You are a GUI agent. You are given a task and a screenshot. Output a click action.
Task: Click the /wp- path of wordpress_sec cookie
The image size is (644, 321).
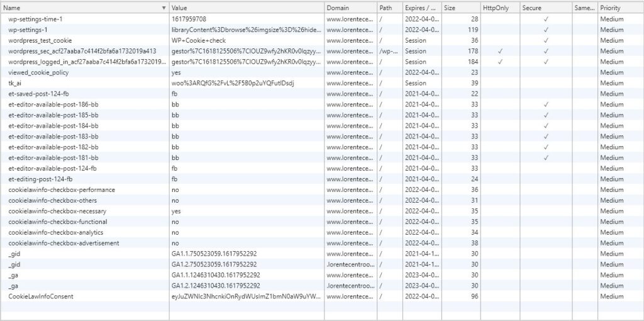[389, 51]
